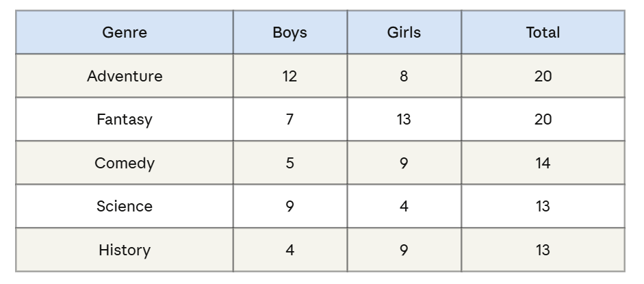Viewport: 644px width, 284px height.
Task: Select the Adventure row label
Action: 125,76
